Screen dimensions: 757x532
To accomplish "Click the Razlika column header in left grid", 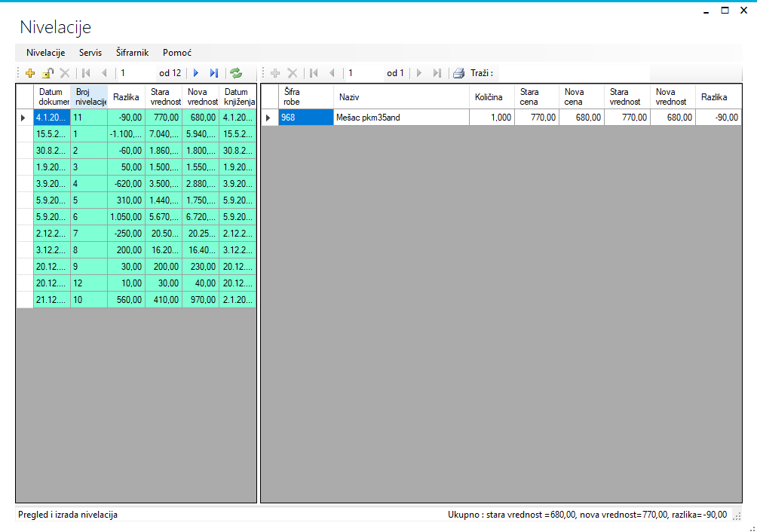I will tap(126, 96).
